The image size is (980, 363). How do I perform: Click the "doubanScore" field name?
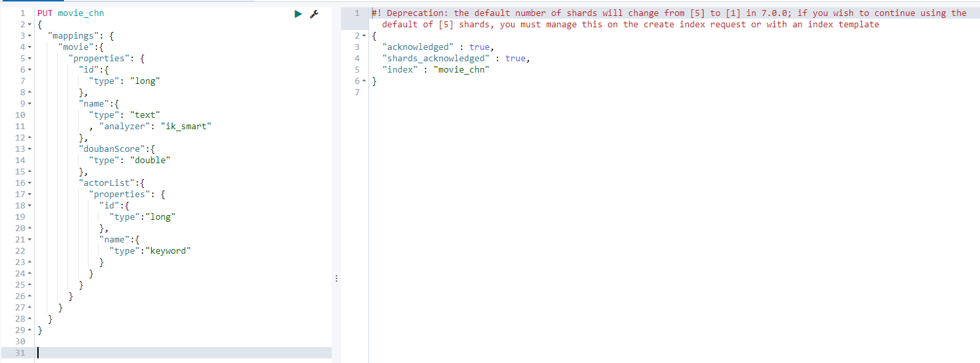point(112,149)
